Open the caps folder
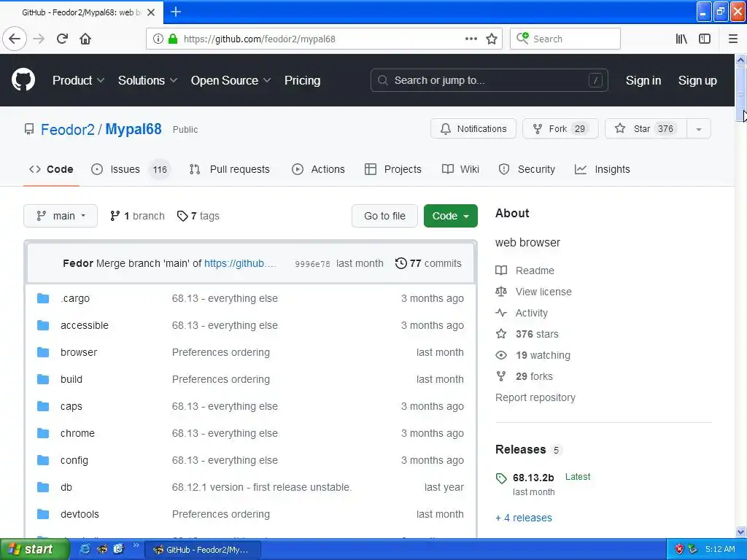 pos(71,406)
